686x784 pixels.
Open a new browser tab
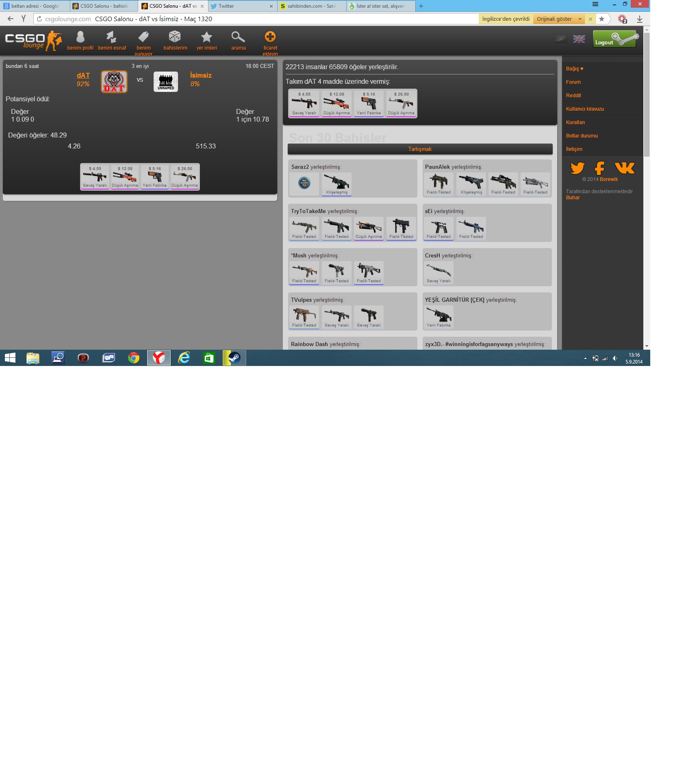point(421,6)
